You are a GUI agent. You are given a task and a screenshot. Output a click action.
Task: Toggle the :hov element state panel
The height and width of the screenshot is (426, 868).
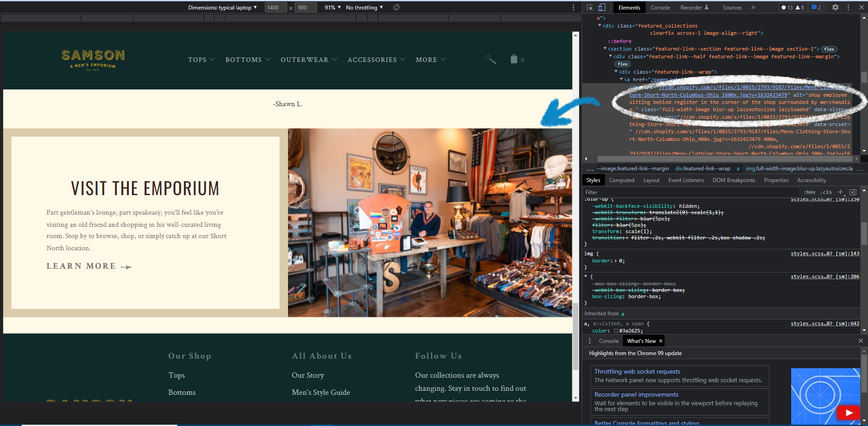[x=810, y=192]
